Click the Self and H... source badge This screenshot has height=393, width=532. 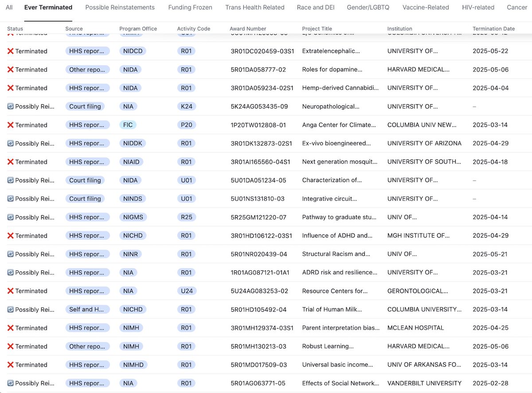87,310
